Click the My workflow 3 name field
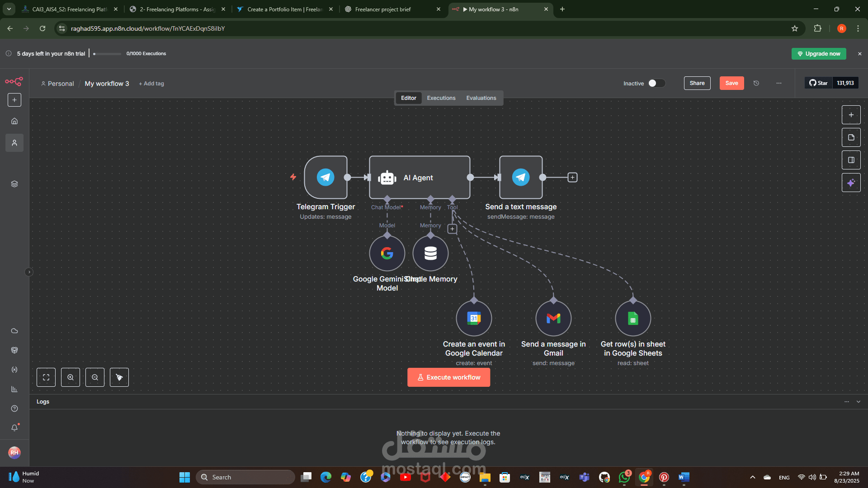This screenshot has width=868, height=488. tap(107, 84)
